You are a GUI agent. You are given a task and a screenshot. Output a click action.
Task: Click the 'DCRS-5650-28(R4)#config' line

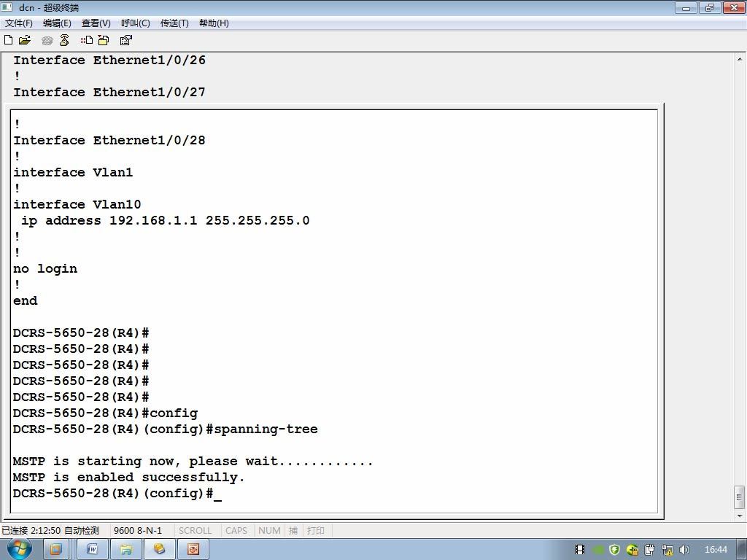click(x=105, y=413)
